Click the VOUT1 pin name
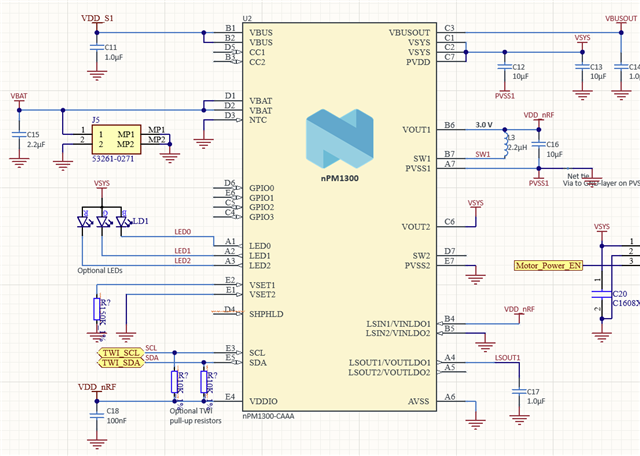 tap(416, 130)
